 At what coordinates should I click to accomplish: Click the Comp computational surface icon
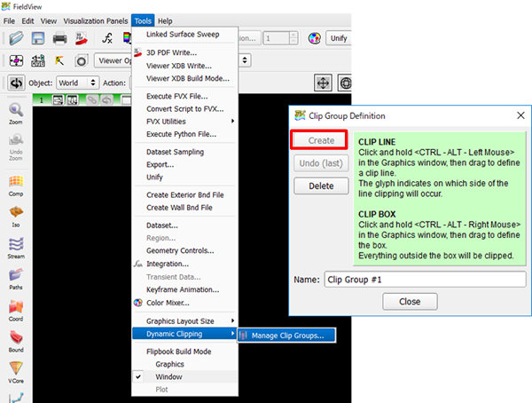[x=16, y=185]
